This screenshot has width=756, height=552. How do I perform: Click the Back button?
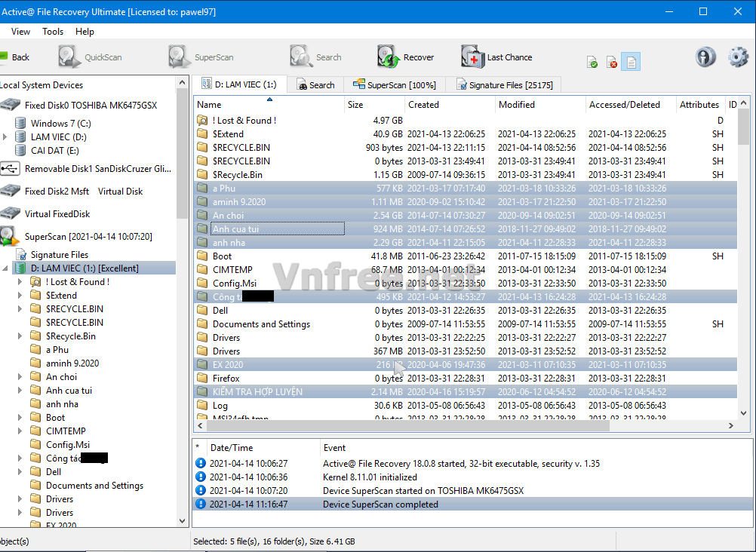coord(14,57)
